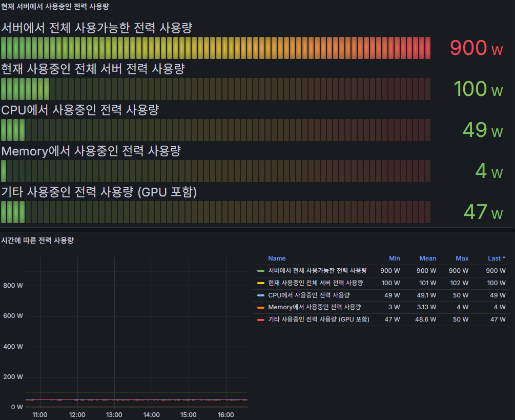Viewport: 515px width, 420px height.
Task: Sort the legend by the Min column
Action: pos(394,258)
